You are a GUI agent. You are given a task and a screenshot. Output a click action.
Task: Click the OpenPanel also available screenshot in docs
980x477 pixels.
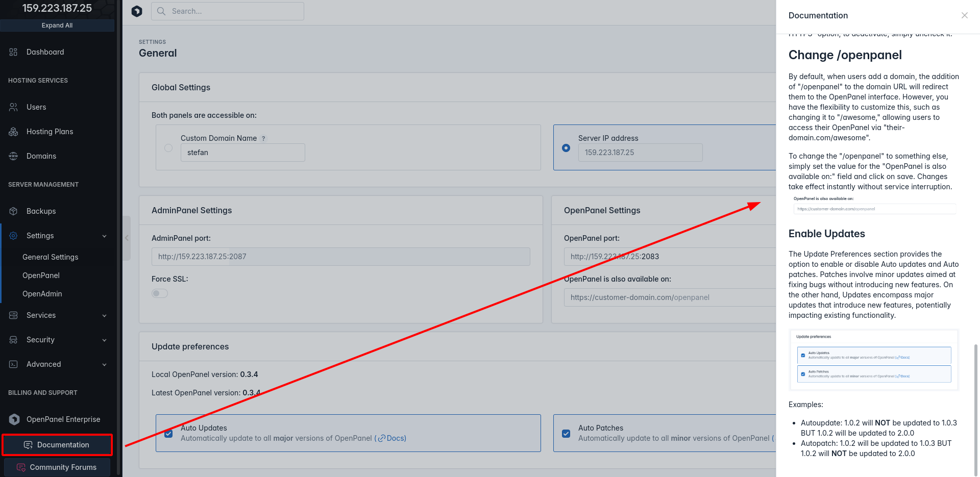[x=874, y=205]
